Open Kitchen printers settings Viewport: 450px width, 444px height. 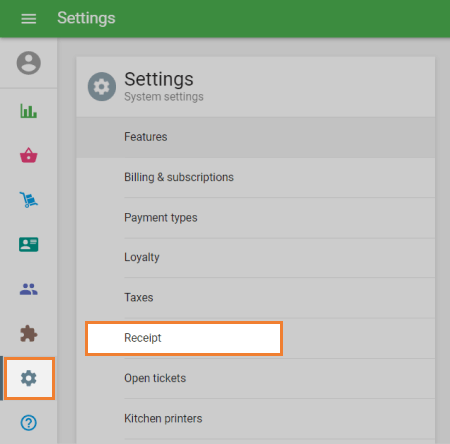pos(256,419)
